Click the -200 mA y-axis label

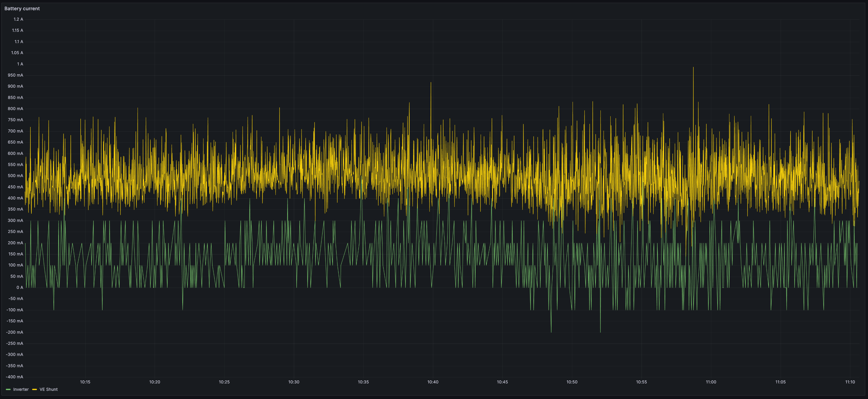(x=15, y=332)
